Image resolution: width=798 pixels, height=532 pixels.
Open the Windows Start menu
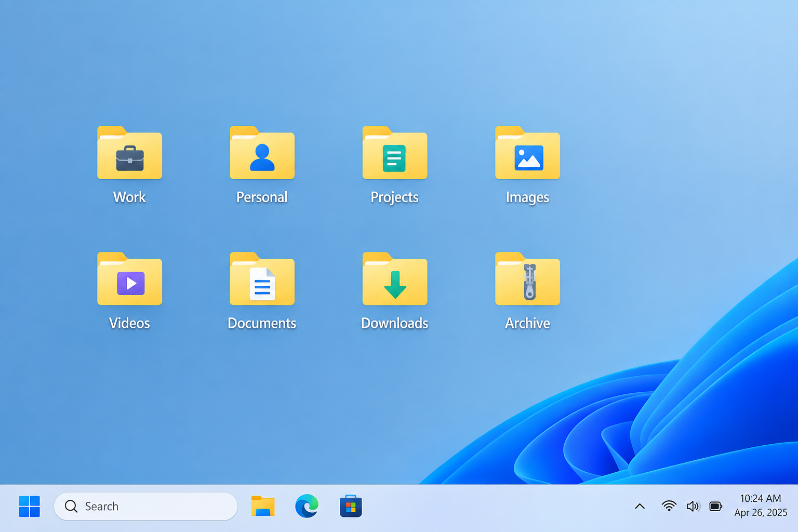[30, 507]
